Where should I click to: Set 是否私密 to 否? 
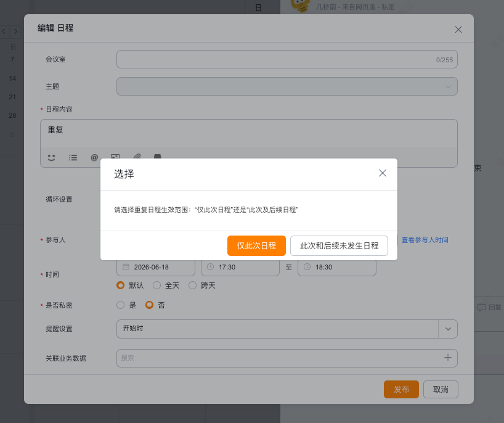pyautogui.click(x=150, y=305)
